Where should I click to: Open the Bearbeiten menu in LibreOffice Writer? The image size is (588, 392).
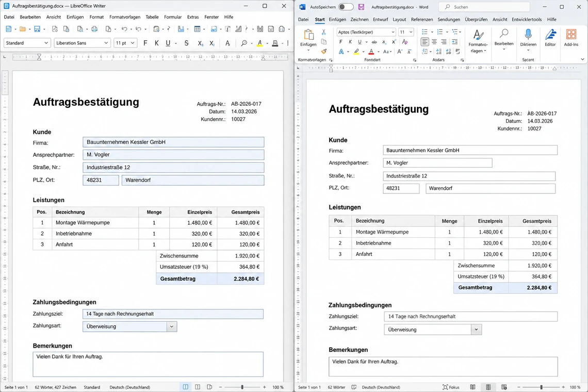[x=30, y=17]
